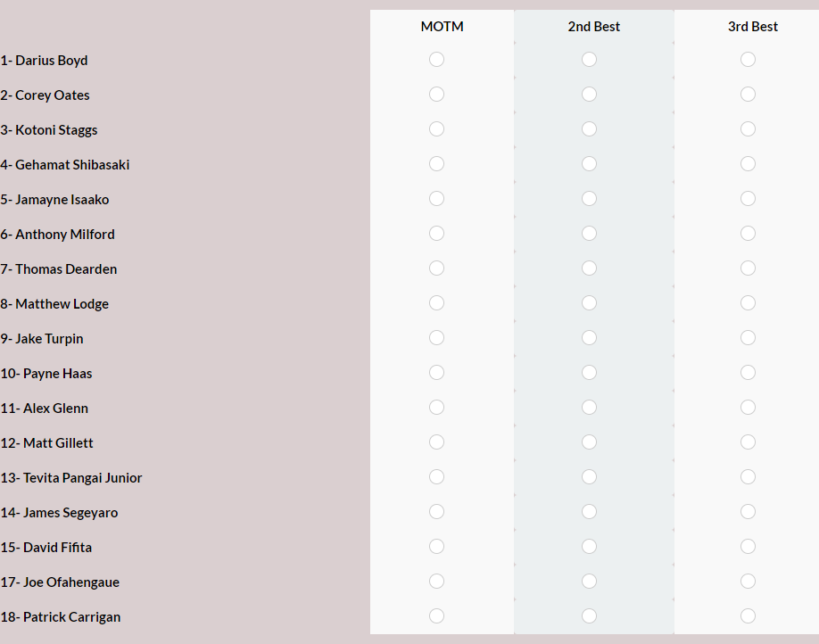
Task: Mark Kotoni Staggs as 3rd Best
Action: (748, 129)
